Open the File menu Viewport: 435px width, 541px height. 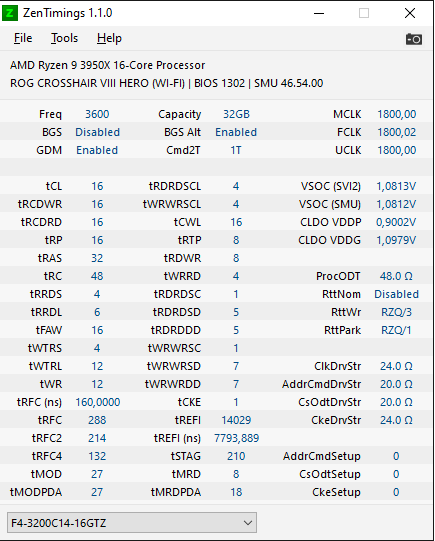point(23,38)
